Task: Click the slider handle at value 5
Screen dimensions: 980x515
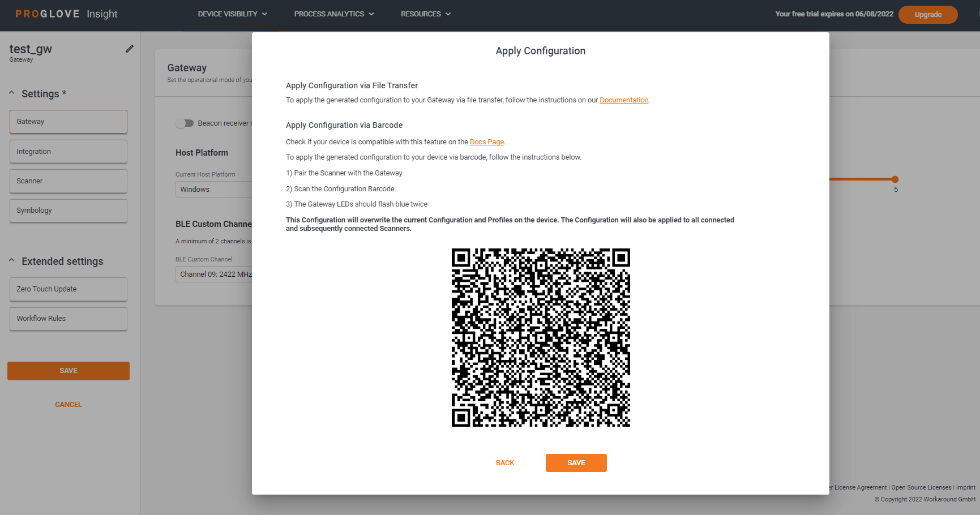Action: [895, 179]
